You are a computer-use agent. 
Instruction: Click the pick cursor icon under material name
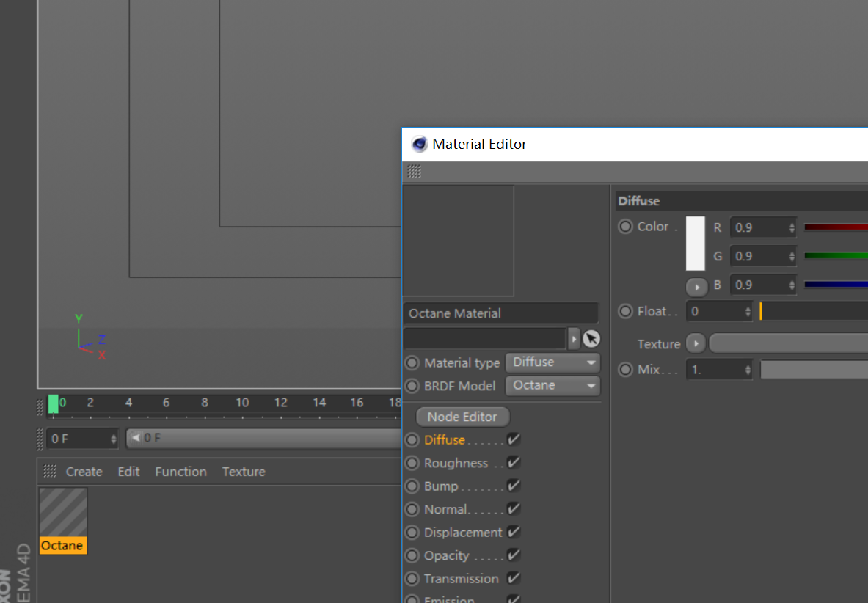(591, 338)
